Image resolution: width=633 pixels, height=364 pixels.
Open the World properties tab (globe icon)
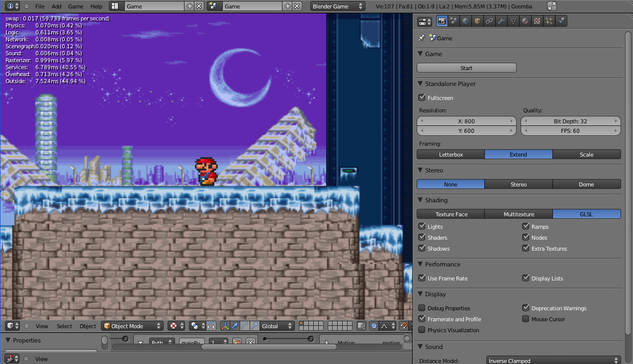pos(465,21)
